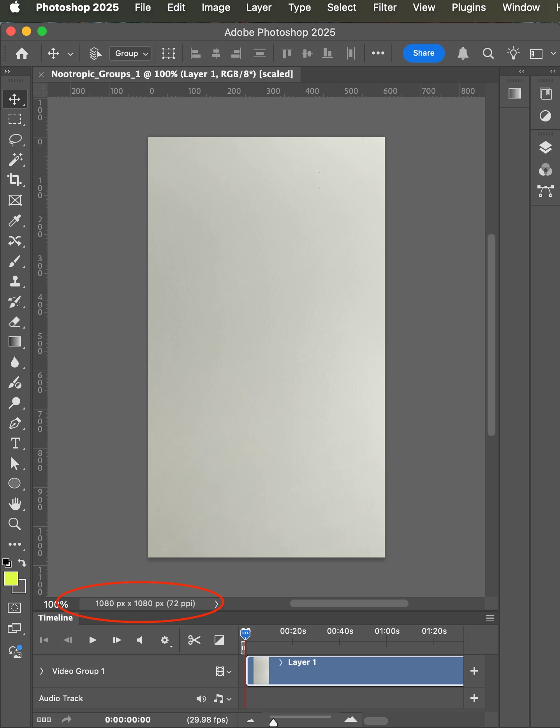Image resolution: width=560 pixels, height=728 pixels.
Task: Toggle Quick Mask mode
Action: pyautogui.click(x=14, y=608)
